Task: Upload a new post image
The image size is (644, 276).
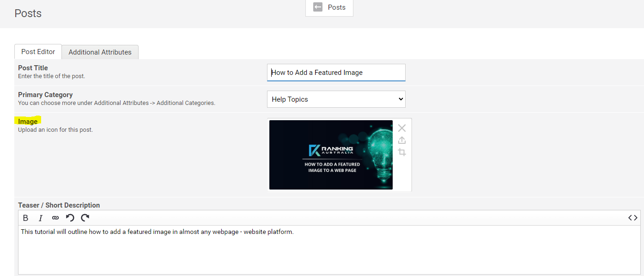Action: tap(401, 140)
